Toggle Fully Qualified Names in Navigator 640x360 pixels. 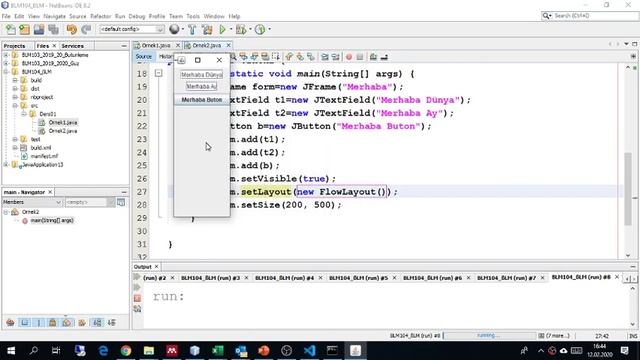82,322
